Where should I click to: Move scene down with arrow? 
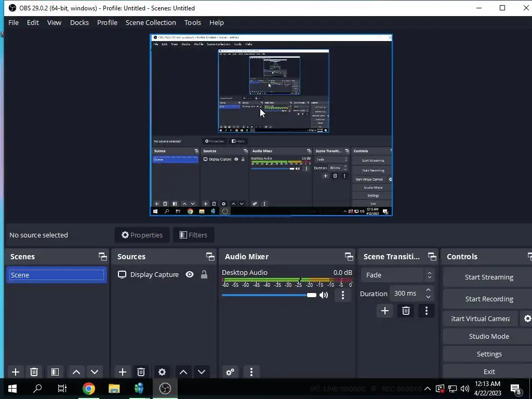point(95,372)
